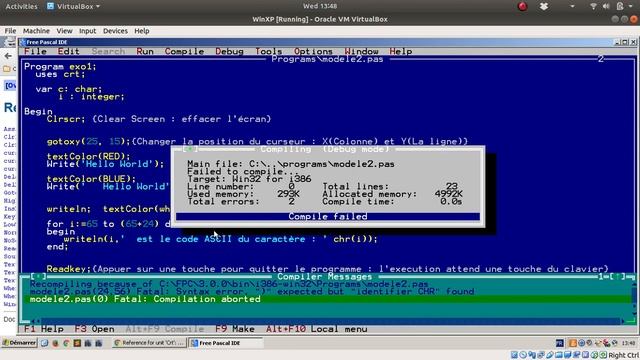Click the Wi-Fi icon in top bar

click(x=593, y=6)
